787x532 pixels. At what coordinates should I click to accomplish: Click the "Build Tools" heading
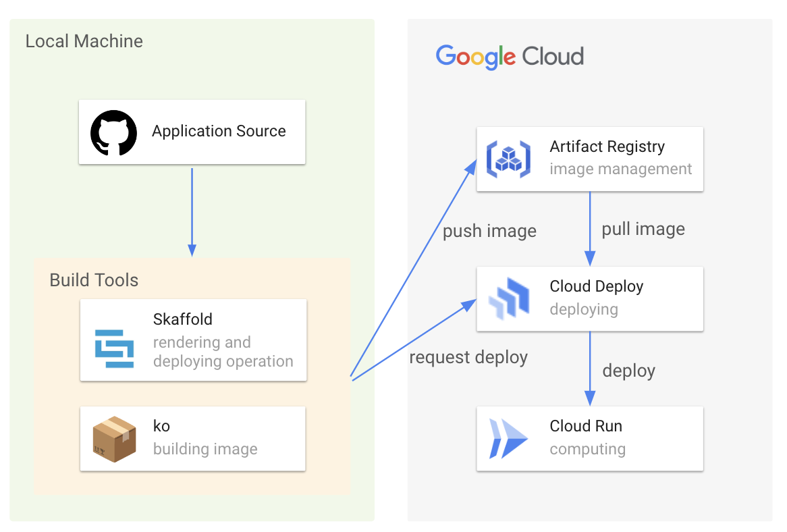point(94,280)
